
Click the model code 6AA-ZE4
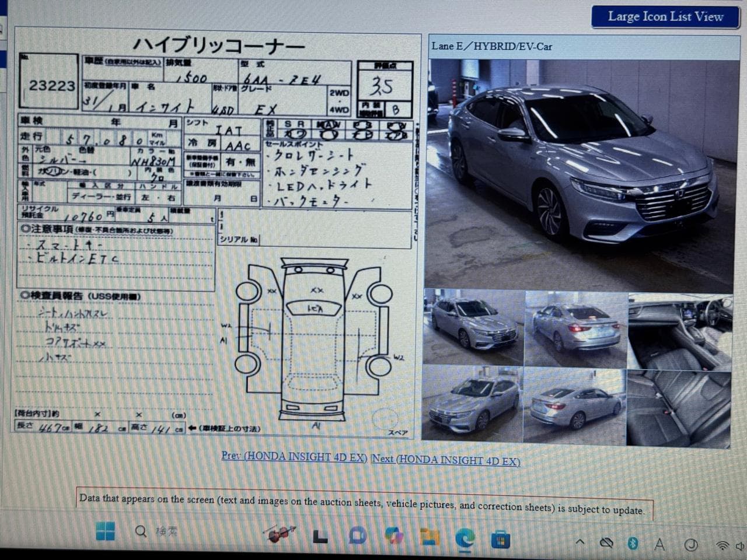(282, 79)
